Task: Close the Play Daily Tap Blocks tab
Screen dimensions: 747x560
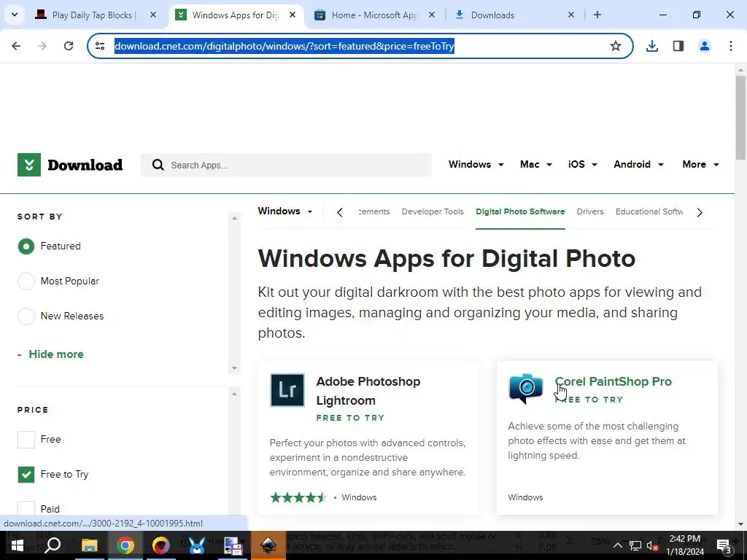Action: (153, 15)
